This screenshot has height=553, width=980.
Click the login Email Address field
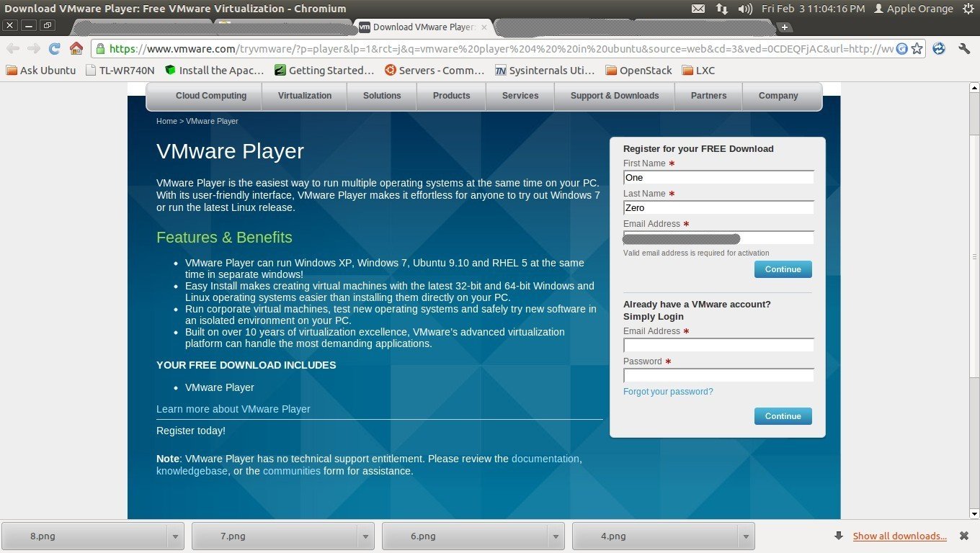pos(718,345)
